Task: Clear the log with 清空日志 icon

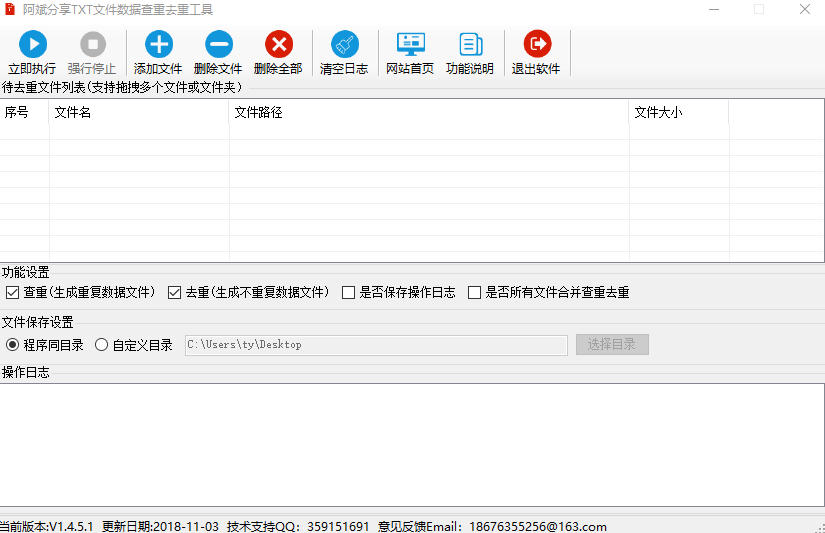Action: pyautogui.click(x=345, y=44)
